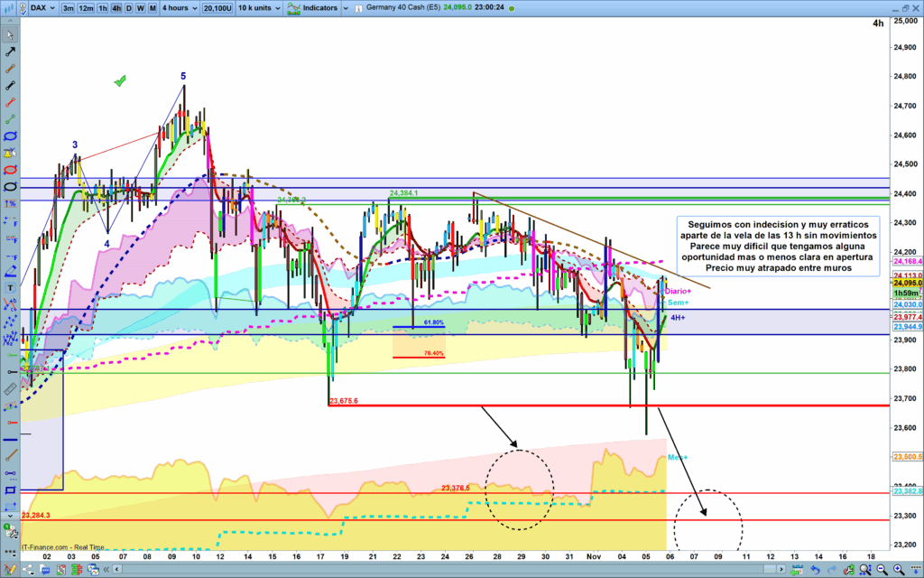Select the pointer cursor tool
924x578 pixels.
10,35
